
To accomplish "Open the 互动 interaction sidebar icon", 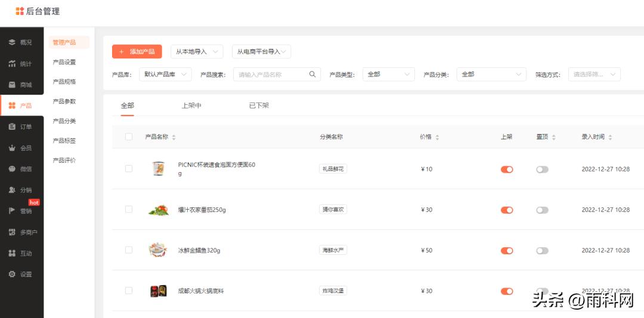I will 12,253.
